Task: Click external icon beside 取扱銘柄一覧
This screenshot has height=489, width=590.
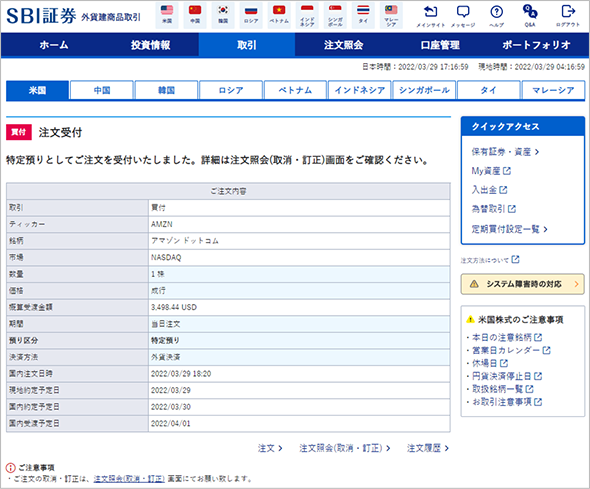Action: pos(529,389)
